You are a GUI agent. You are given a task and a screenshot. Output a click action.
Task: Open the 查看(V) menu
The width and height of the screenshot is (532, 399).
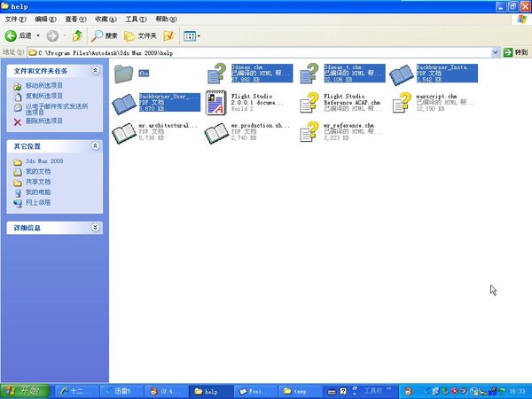click(x=75, y=19)
